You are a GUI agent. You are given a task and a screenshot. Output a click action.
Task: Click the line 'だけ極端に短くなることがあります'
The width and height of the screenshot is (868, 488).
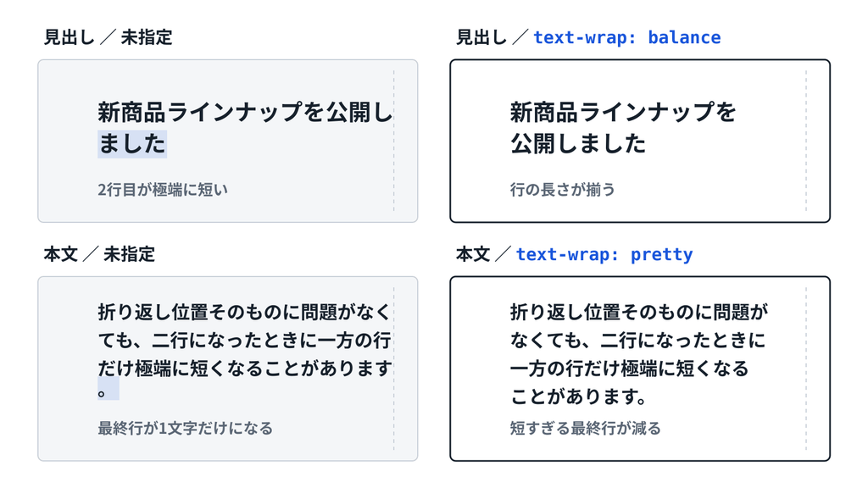tap(245, 369)
